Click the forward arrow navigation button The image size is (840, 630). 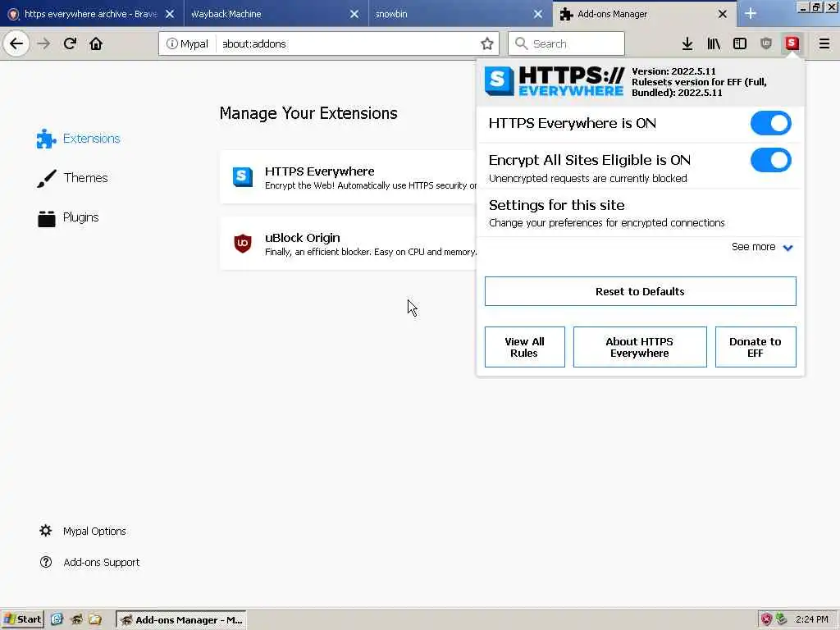point(44,43)
